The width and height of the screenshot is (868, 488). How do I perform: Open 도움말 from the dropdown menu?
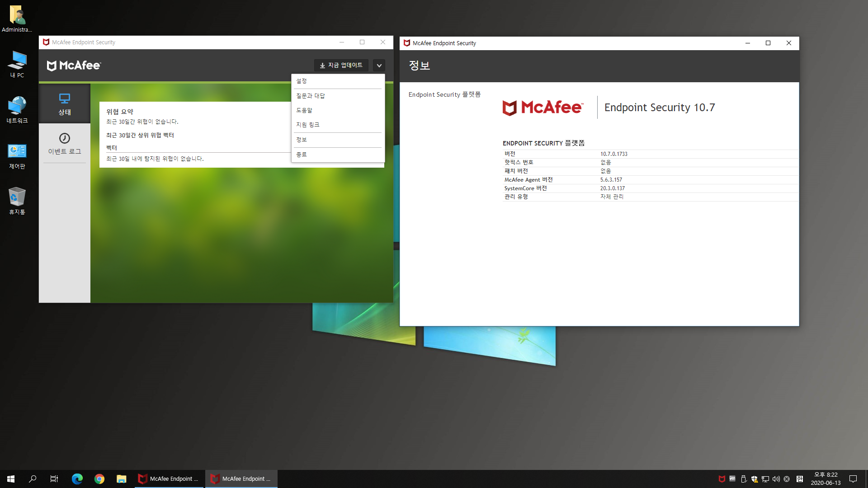(338, 110)
